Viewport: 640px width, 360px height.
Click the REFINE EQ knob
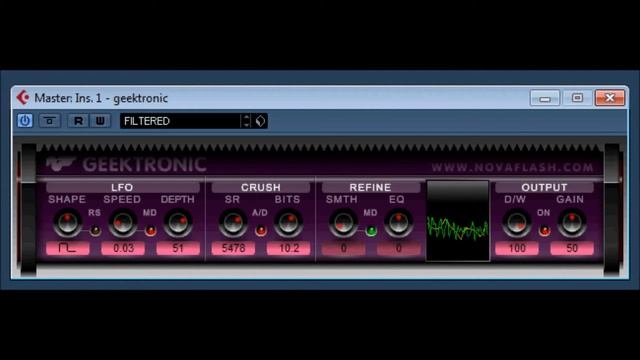pyautogui.click(x=398, y=223)
